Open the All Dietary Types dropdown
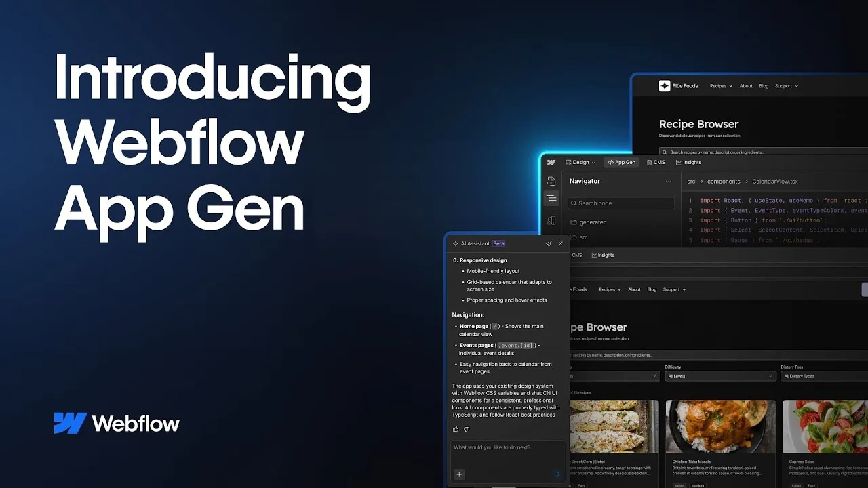 click(x=825, y=376)
